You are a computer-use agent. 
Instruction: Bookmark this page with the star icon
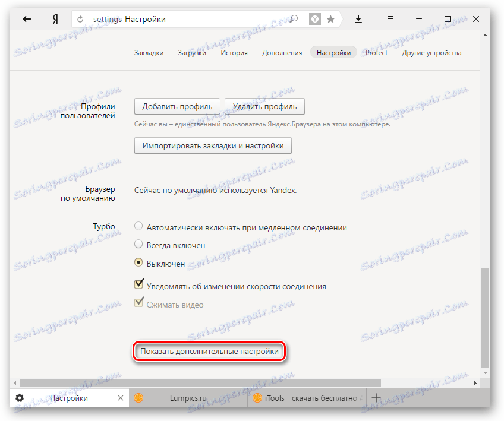330,19
